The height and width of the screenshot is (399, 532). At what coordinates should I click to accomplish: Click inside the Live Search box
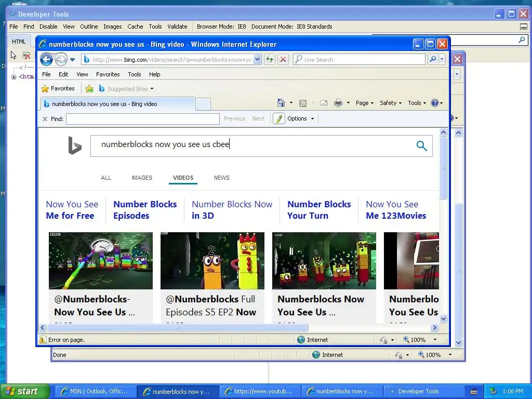(x=359, y=59)
